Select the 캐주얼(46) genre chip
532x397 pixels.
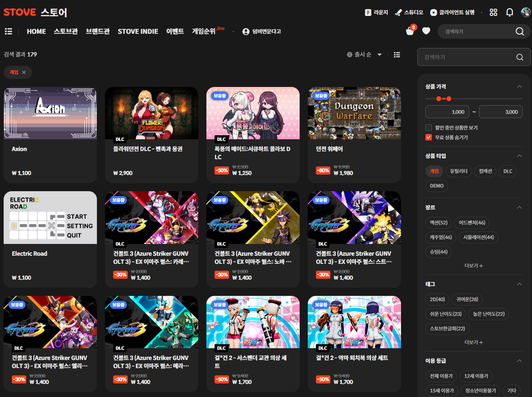[441, 237]
